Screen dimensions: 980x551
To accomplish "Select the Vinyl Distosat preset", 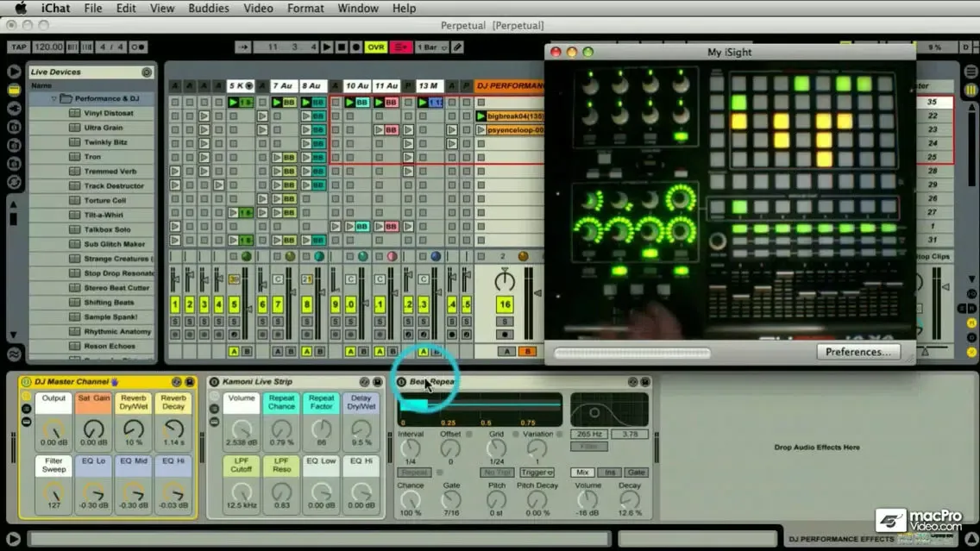I will [x=108, y=113].
